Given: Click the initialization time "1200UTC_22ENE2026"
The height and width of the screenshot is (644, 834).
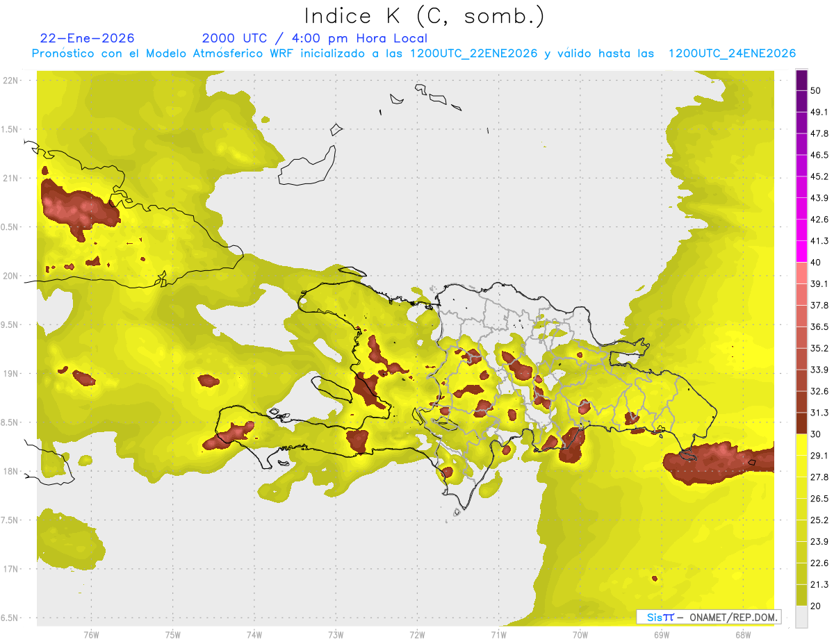Looking at the screenshot, I should pos(473,53).
